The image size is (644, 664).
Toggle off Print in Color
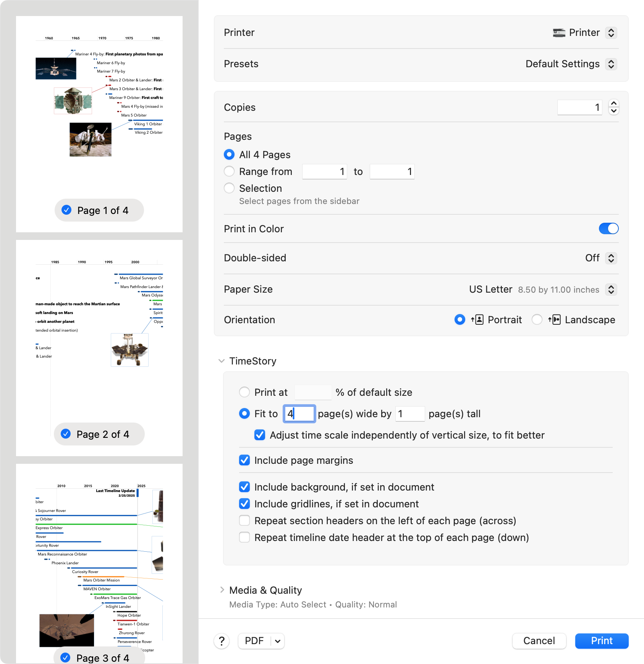click(x=608, y=228)
